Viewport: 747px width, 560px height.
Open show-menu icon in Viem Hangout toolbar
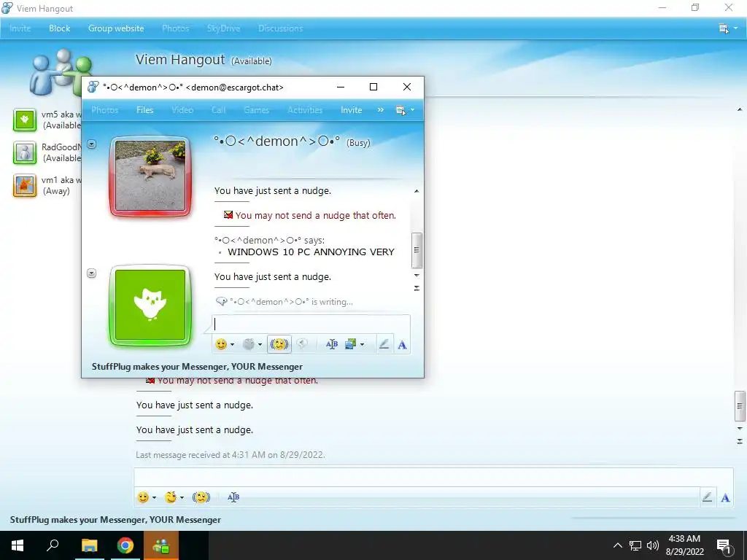(724, 28)
